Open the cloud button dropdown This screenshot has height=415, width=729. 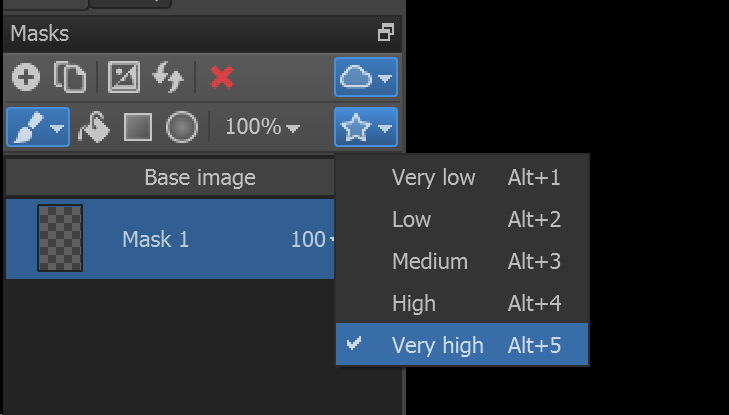[366, 77]
